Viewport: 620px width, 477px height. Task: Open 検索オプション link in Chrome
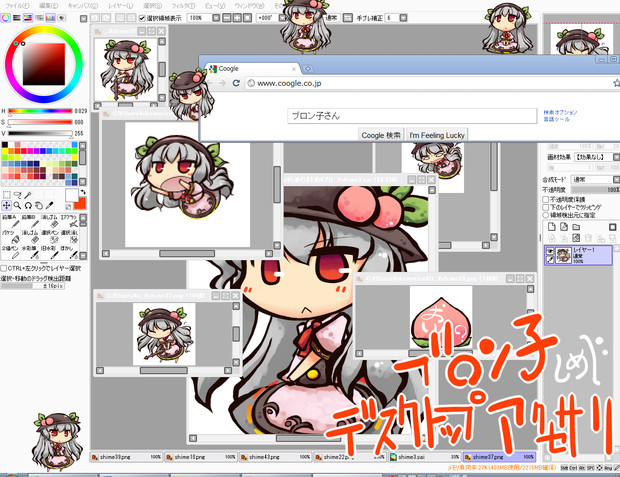coord(560,112)
